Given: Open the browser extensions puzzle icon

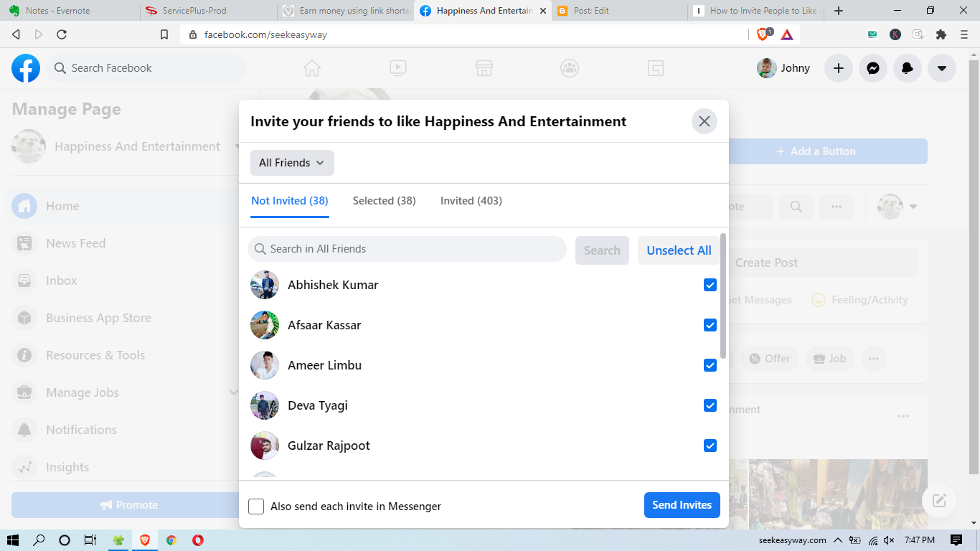Looking at the screenshot, I should [941, 34].
